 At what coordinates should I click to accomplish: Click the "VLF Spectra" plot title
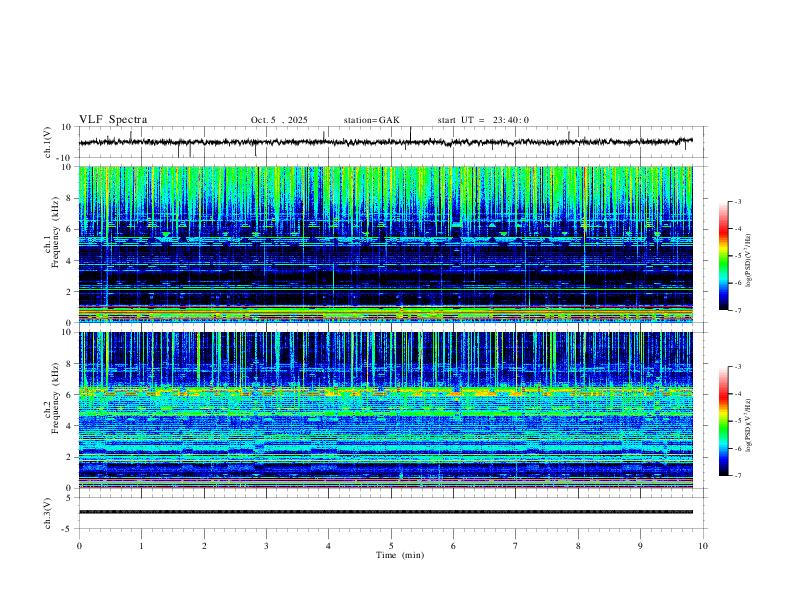pos(113,120)
